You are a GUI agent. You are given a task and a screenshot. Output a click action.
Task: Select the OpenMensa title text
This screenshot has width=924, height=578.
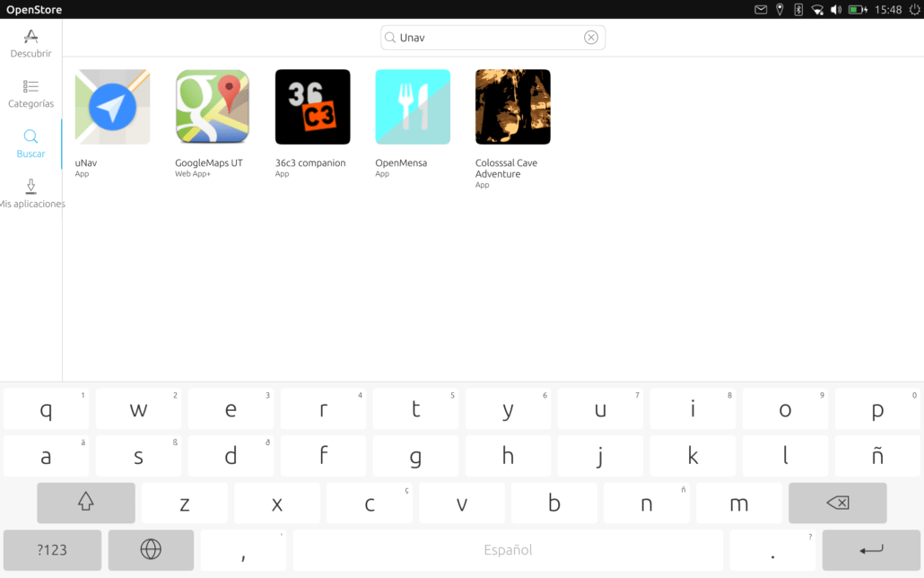(x=401, y=162)
